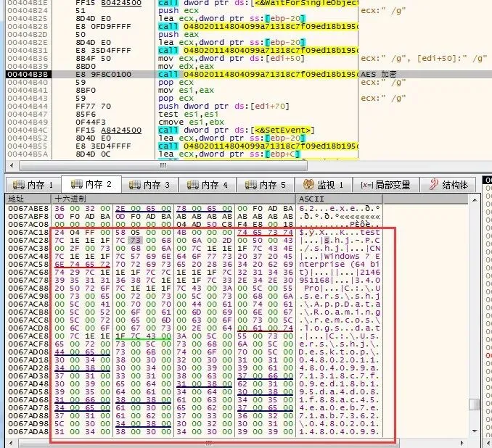
Task: Open the 监视 1 watch tab
Action: pyautogui.click(x=324, y=185)
